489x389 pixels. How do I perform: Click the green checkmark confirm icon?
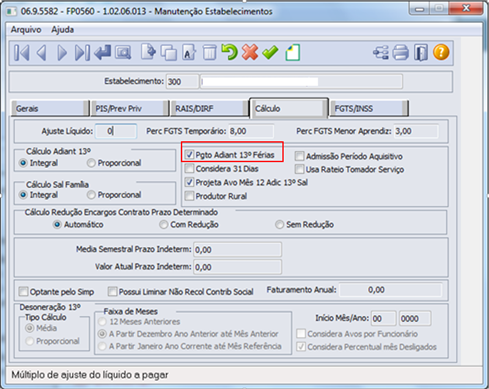coord(270,52)
